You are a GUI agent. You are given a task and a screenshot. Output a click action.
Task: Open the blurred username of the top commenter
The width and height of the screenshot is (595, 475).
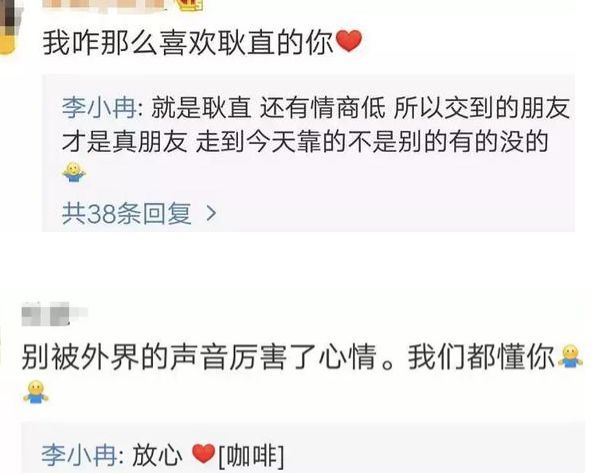click(104, 5)
